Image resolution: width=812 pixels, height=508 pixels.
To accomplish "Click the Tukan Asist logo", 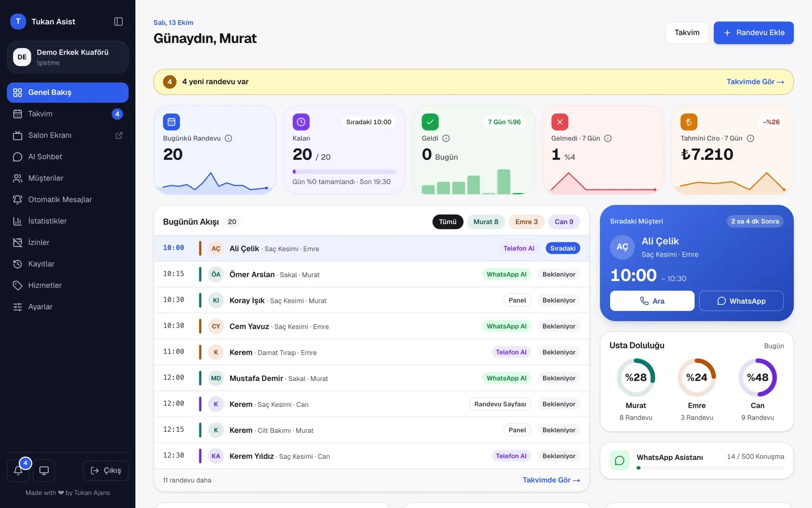I will click(18, 21).
